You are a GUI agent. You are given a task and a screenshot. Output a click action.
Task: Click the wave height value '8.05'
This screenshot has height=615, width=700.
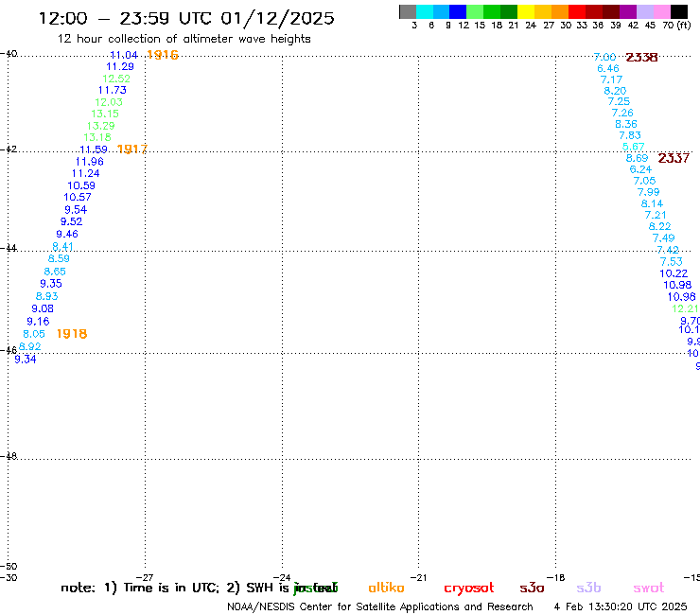tap(34, 334)
